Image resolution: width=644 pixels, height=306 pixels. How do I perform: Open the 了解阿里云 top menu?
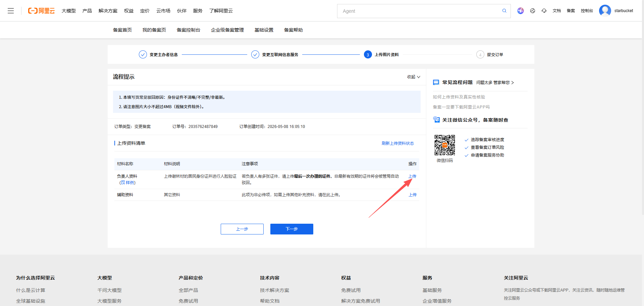[x=221, y=11]
